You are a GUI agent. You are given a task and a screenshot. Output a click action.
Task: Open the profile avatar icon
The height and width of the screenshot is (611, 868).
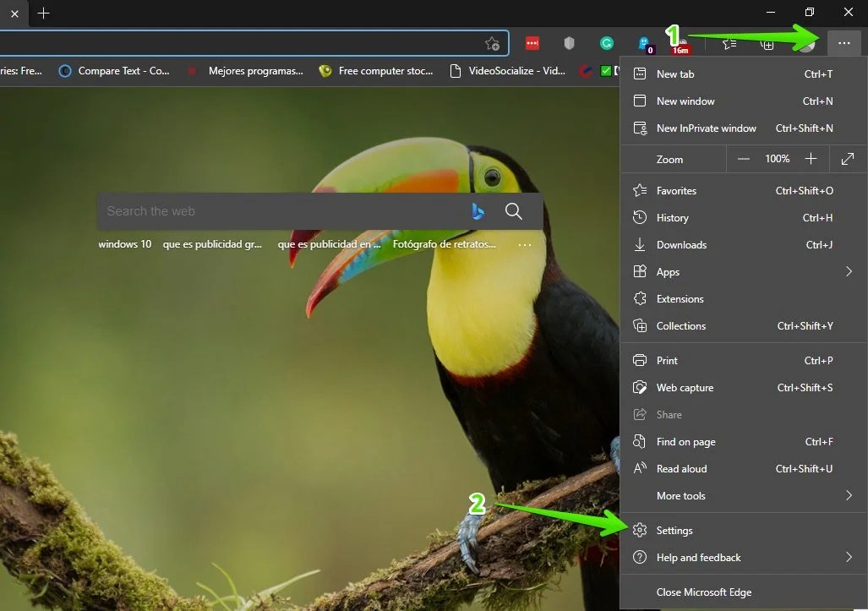point(806,43)
